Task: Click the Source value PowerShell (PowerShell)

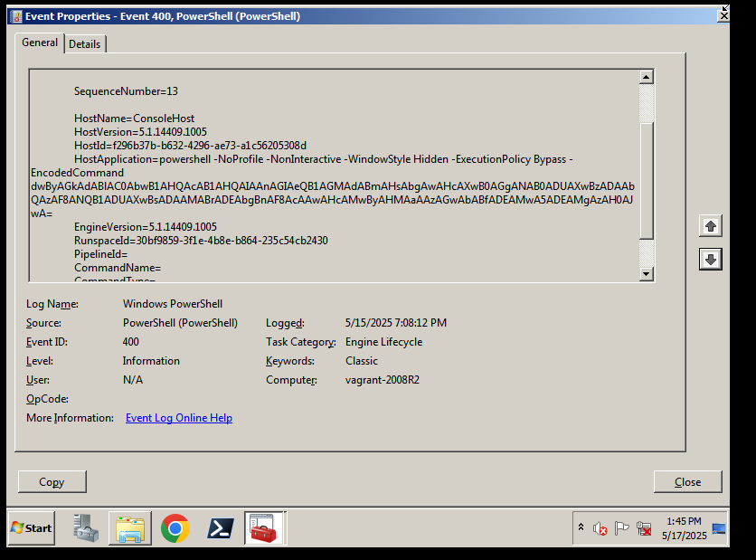Action: 180,323
